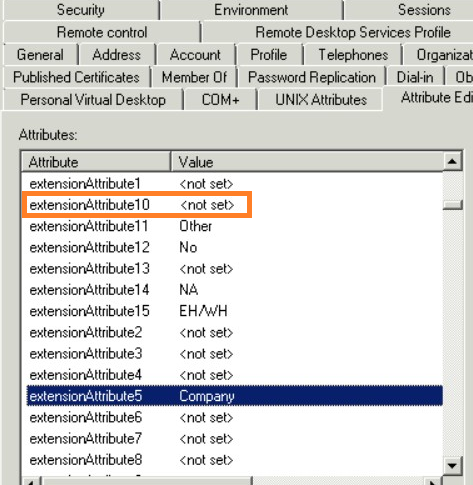The height and width of the screenshot is (485, 473).
Task: Click the 'EH/WH' value of extensionAttribute15
Action: pos(203,311)
